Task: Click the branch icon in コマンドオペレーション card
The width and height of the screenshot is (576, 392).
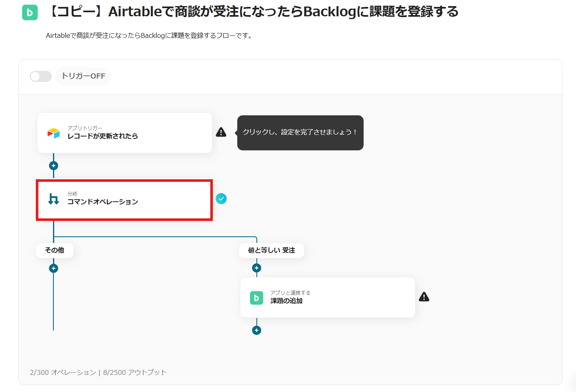Action: (53, 199)
